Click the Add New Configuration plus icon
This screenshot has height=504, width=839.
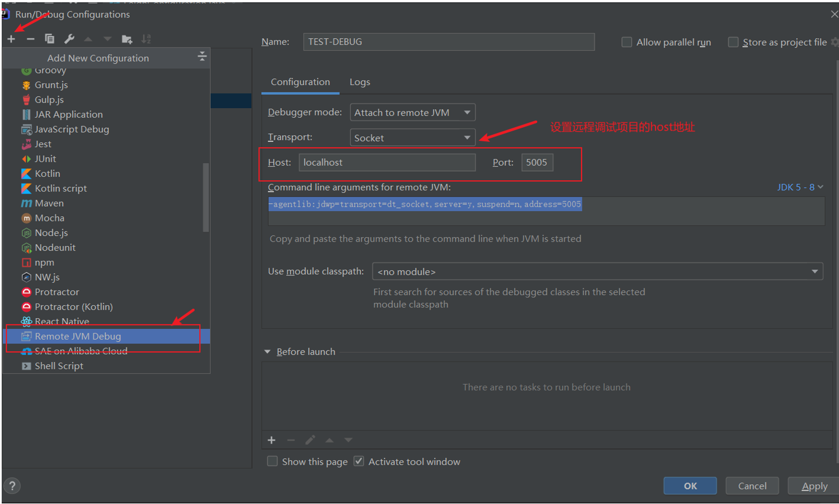coord(11,39)
